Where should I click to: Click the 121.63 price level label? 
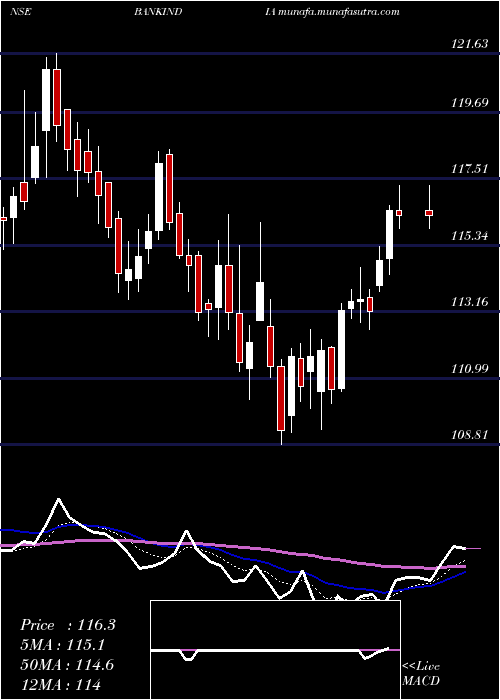tap(470, 43)
